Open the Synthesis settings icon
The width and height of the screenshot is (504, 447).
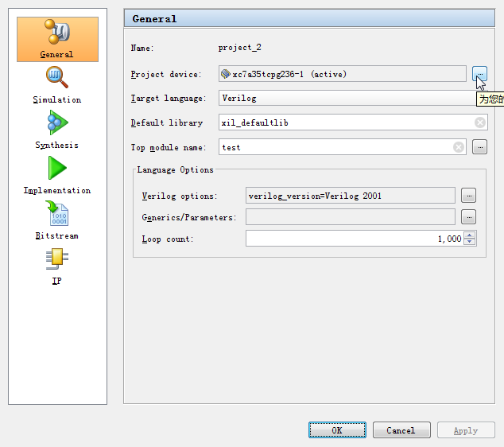coord(57,130)
